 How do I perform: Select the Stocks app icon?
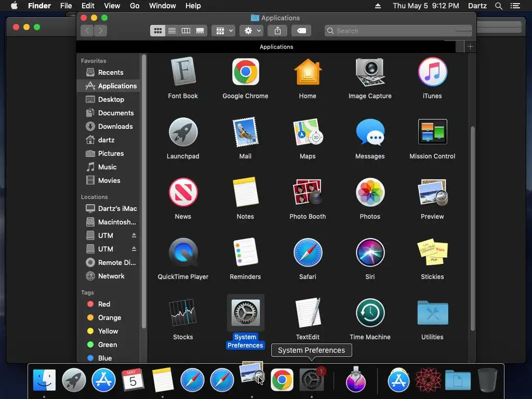[183, 312]
